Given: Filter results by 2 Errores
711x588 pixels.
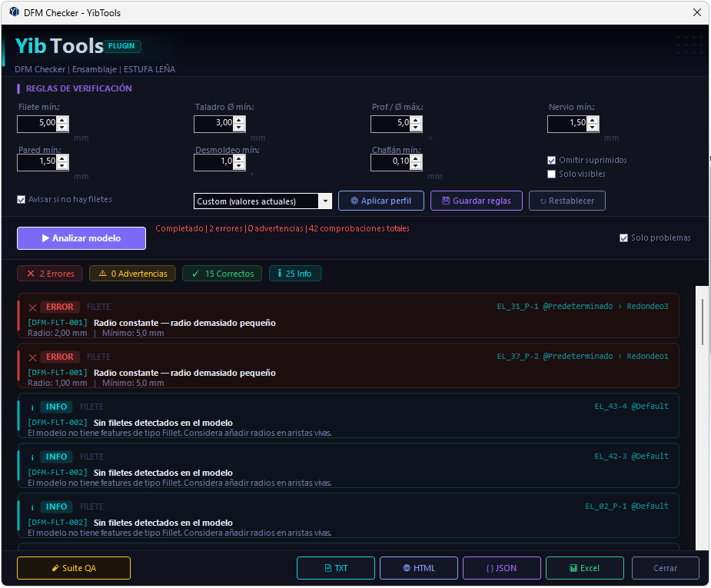Looking at the screenshot, I should [50, 274].
